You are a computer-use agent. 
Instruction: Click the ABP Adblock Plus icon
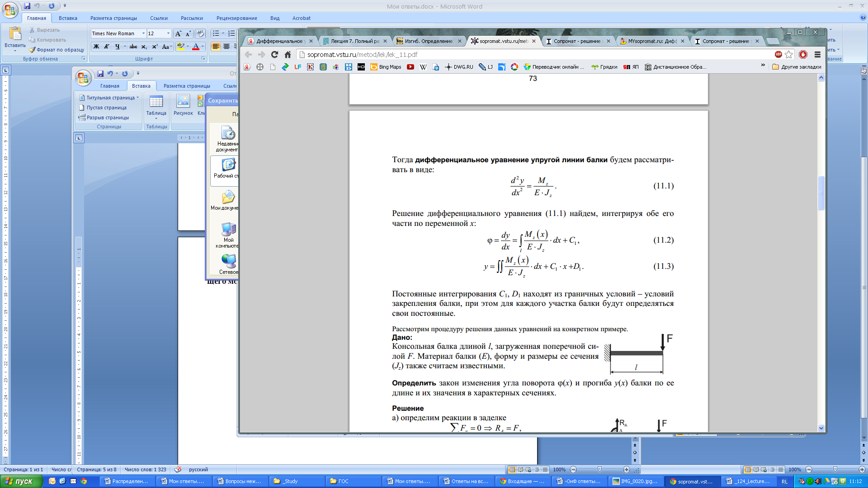(778, 54)
